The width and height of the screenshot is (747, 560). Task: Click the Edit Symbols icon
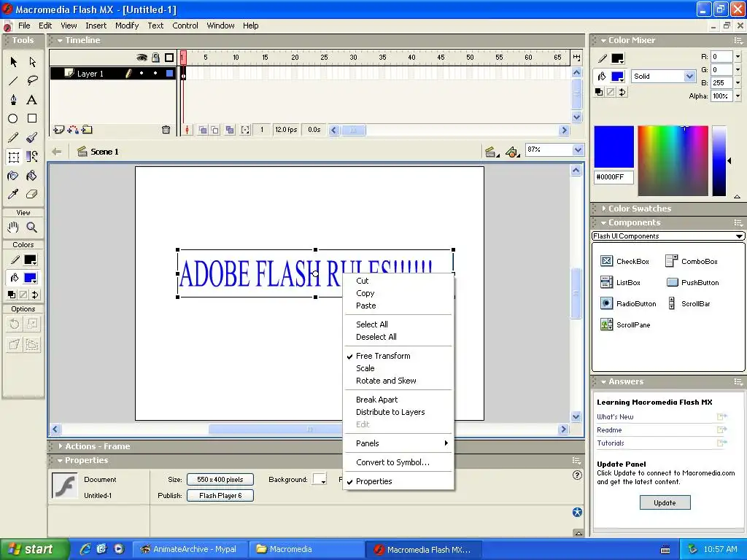point(512,152)
